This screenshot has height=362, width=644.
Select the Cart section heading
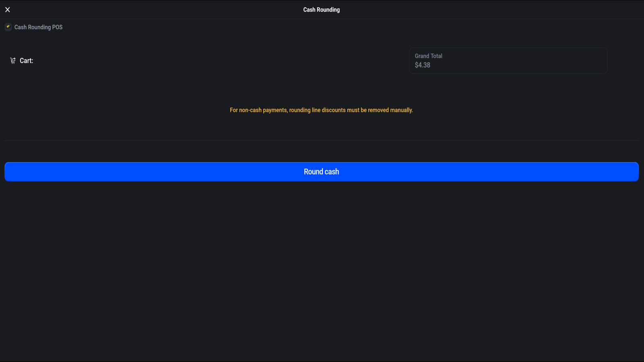pos(27,60)
